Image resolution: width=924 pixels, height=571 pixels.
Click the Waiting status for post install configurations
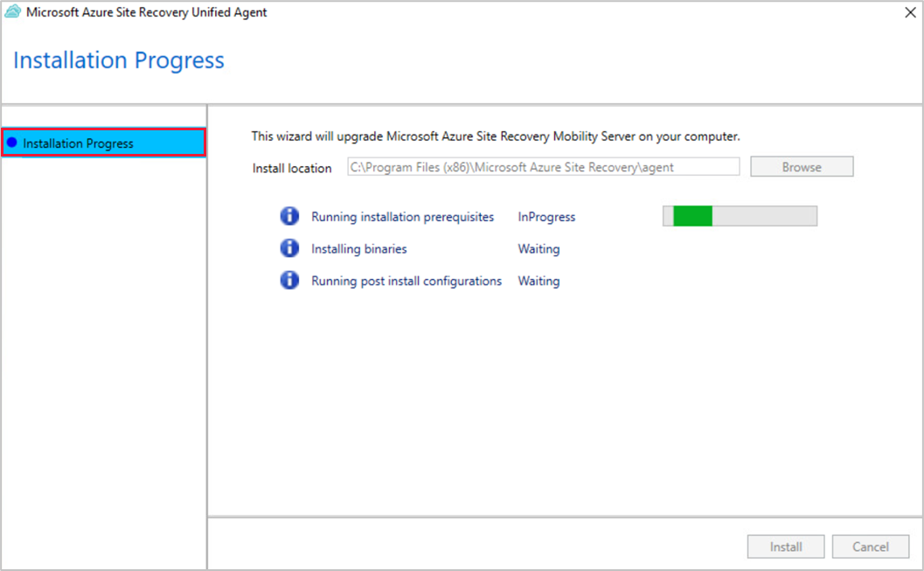click(538, 281)
